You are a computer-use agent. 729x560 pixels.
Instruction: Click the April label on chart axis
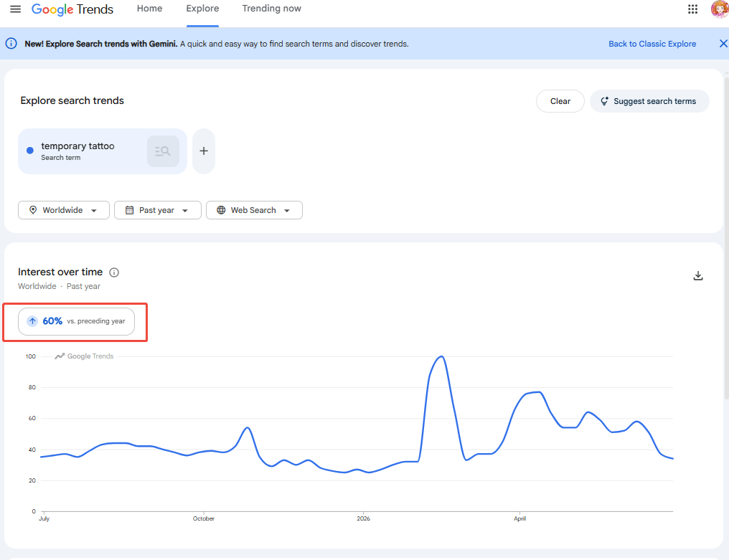(519, 518)
